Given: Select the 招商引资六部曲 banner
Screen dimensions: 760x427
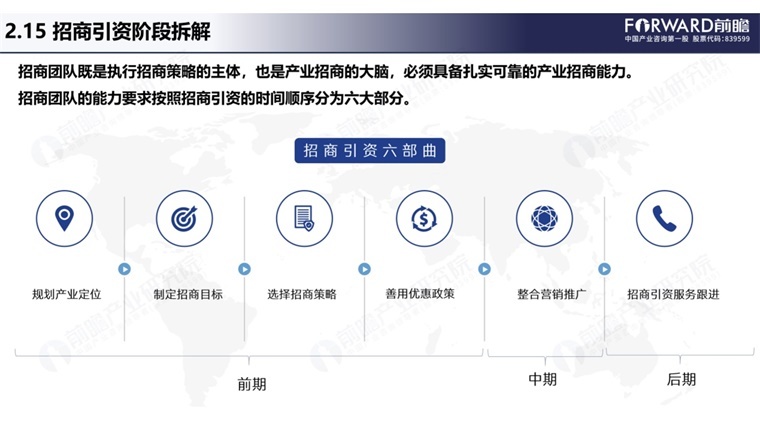Looking at the screenshot, I should coord(370,151).
